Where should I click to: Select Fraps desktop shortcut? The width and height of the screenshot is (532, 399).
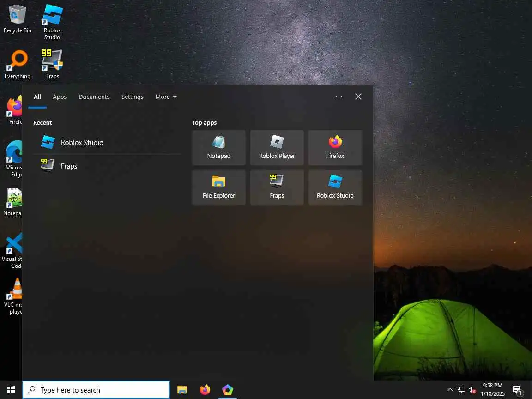[52, 65]
